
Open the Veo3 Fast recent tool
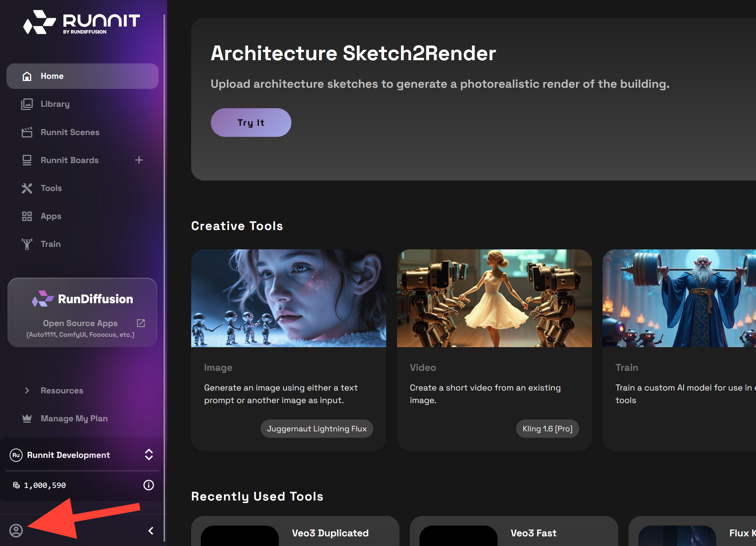(514, 531)
